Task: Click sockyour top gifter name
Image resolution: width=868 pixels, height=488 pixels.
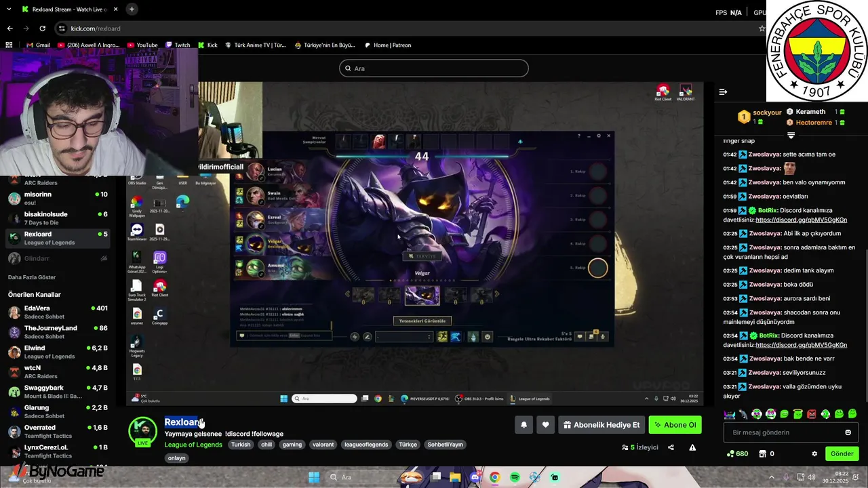Action: tap(767, 113)
